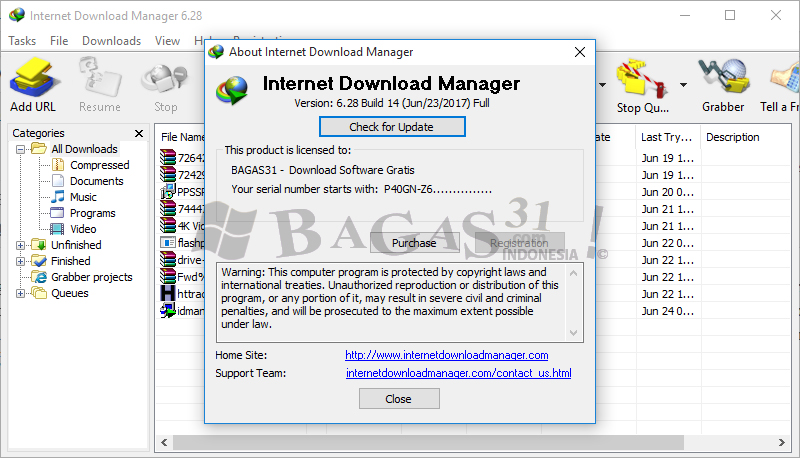The width and height of the screenshot is (800, 458).
Task: Click the Tell a Friend toolbar icon
Action: (x=785, y=79)
